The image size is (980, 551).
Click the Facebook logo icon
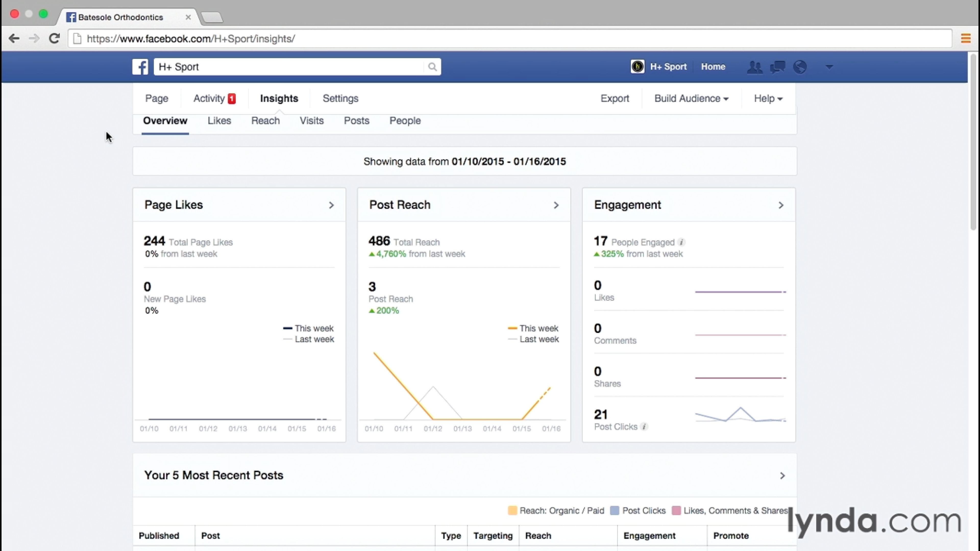(x=140, y=67)
